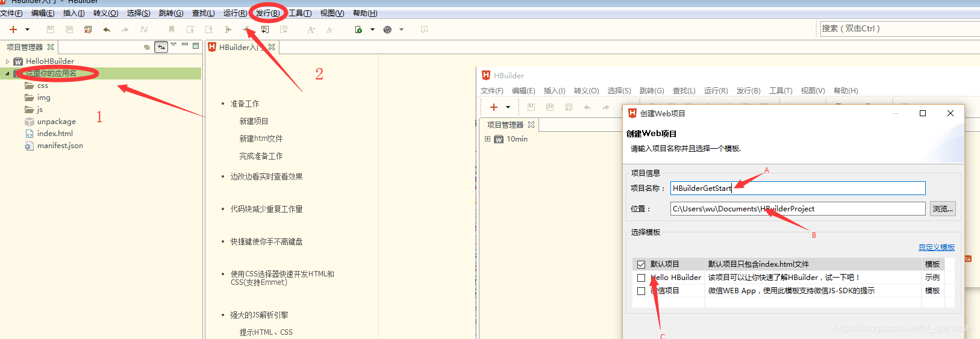980x339 pixels.
Task: Click the red plus New icon in main toolbar
Action: click(x=13, y=30)
